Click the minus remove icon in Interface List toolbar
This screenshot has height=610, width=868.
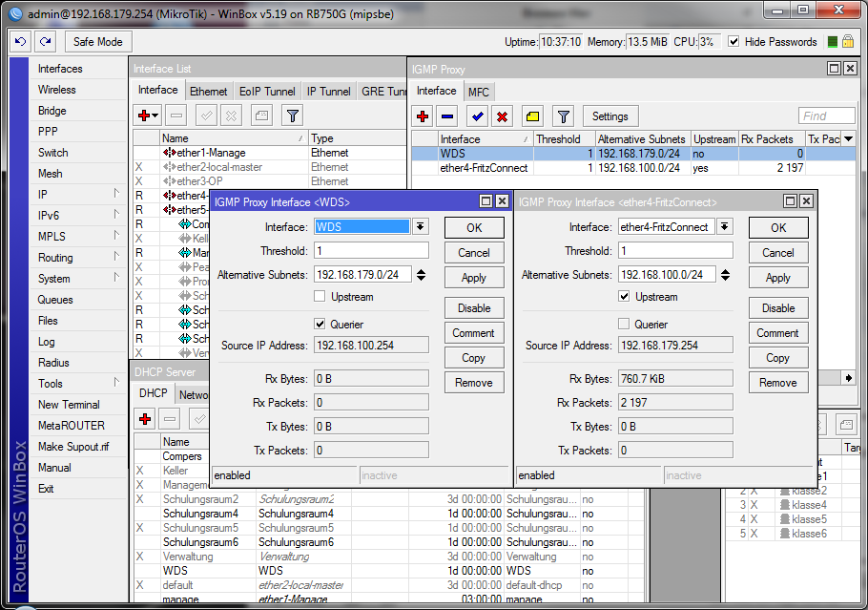pos(176,114)
